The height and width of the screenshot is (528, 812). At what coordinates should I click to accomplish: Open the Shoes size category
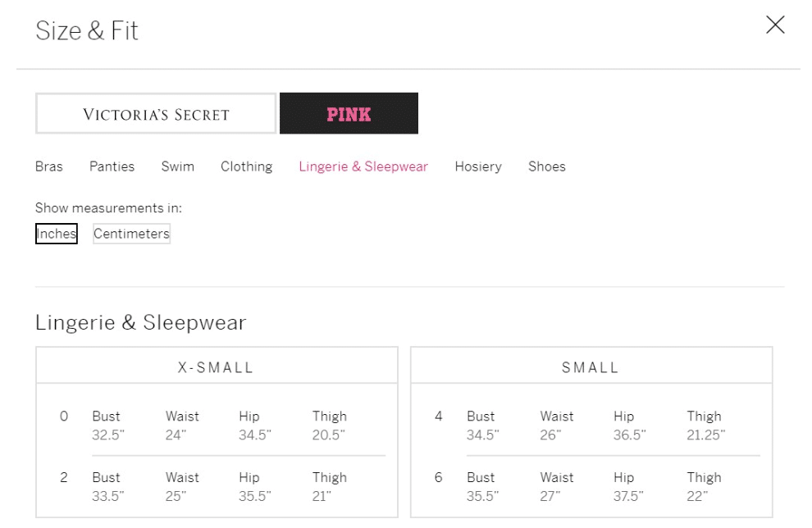[x=546, y=166]
